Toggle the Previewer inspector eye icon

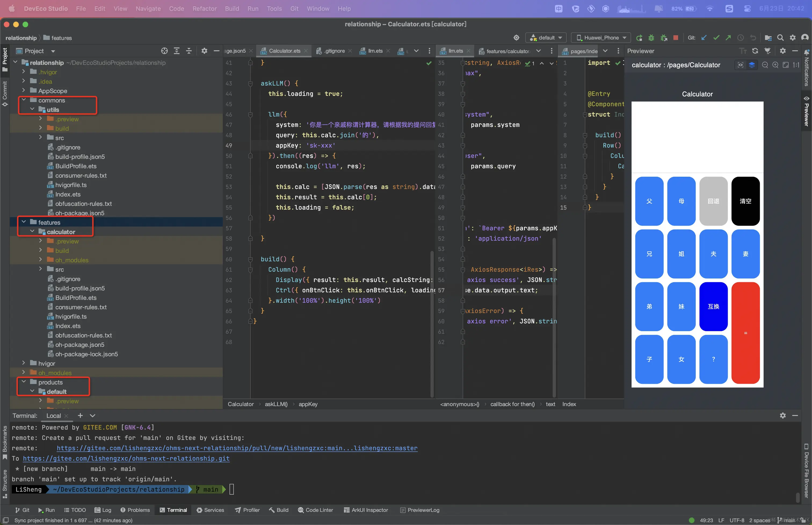tap(740, 65)
